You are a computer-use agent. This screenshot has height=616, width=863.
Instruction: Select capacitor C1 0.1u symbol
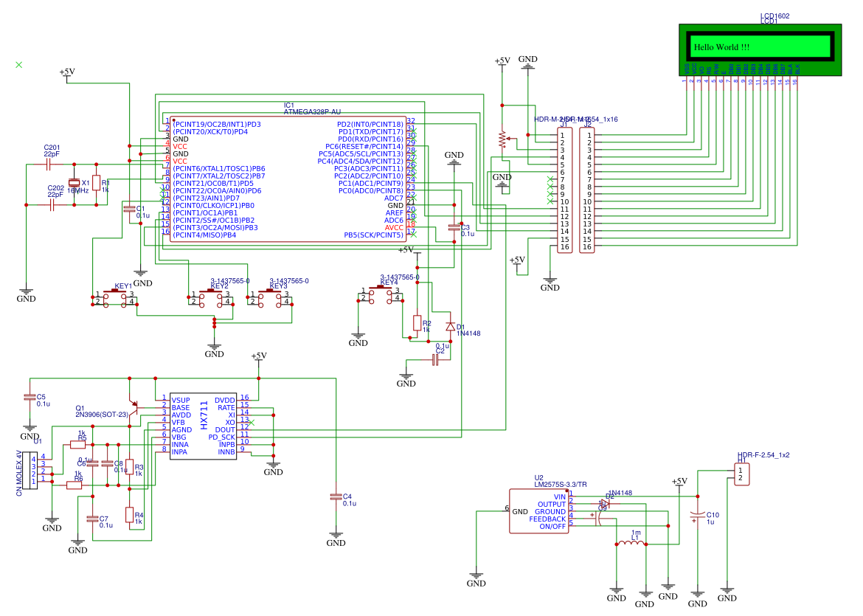129,209
